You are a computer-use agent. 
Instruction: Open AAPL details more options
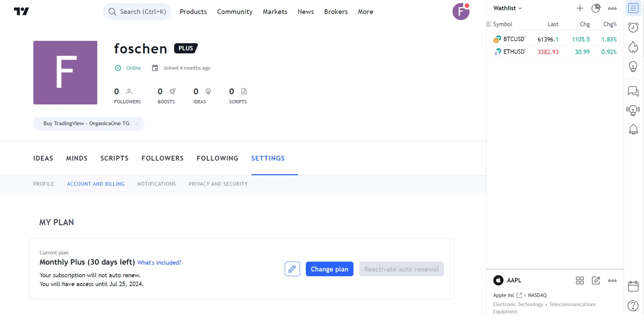coord(612,281)
